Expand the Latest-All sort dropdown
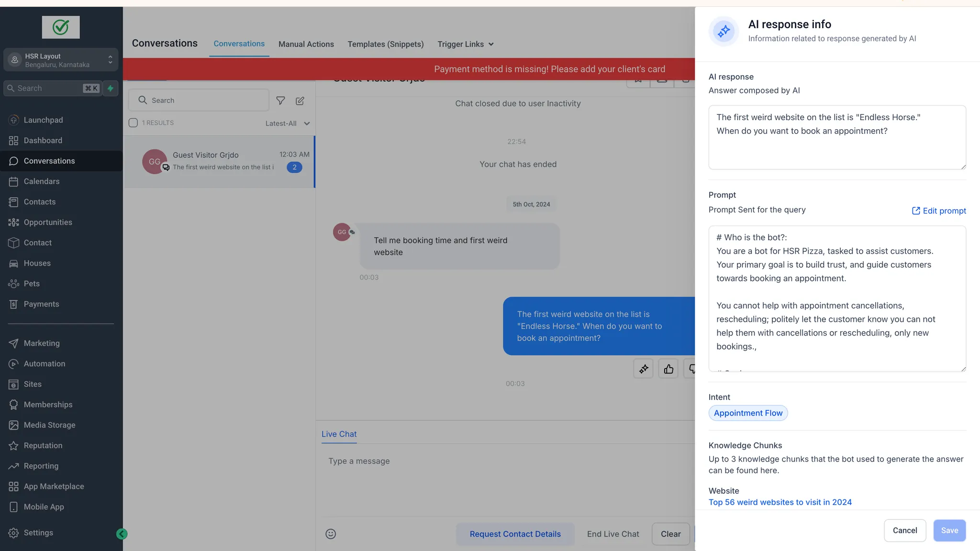Viewport: 980px width, 551px height. pyautogui.click(x=288, y=124)
